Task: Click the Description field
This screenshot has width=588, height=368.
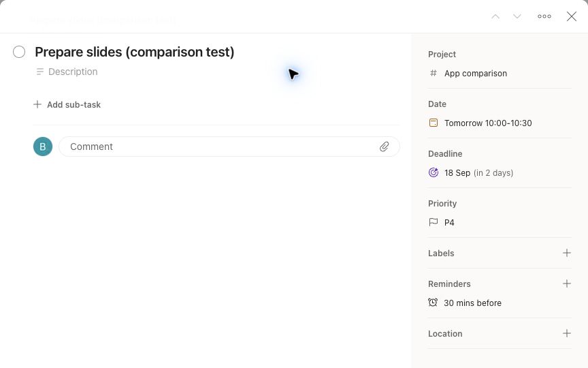Action: pos(73,72)
